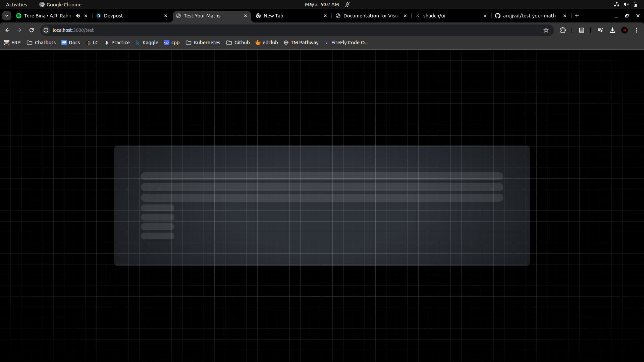This screenshot has width=644, height=362.
Task: Open Chrome side panel icon
Action: (x=582, y=30)
